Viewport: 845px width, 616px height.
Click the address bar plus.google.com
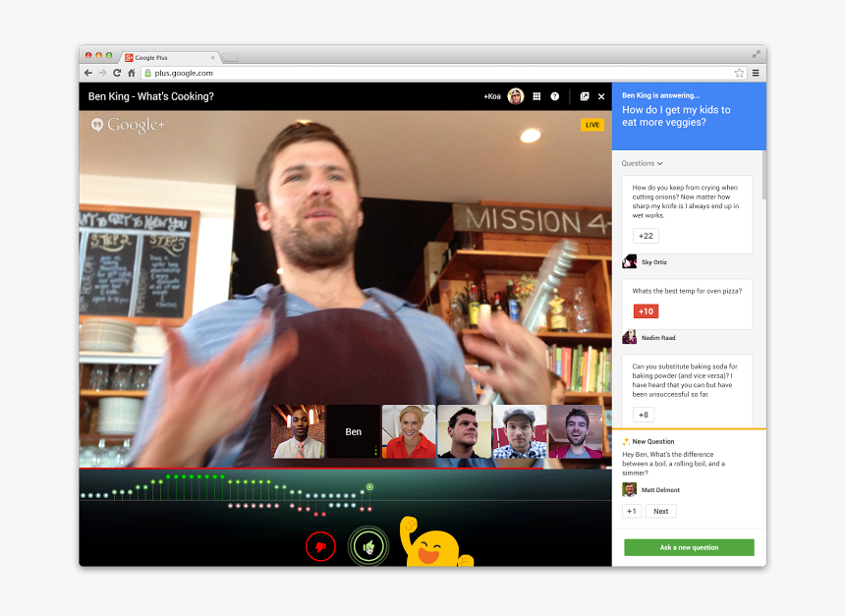click(443, 73)
